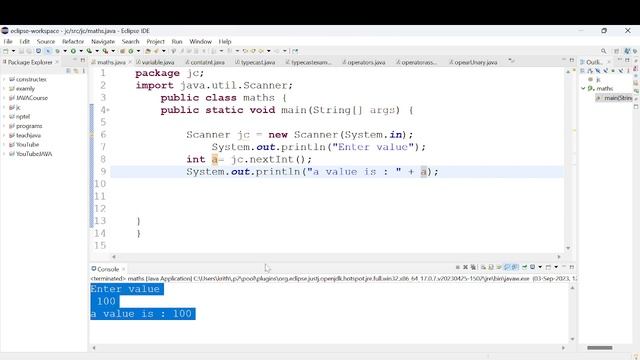Open the Run configurations dropdown arrow
Image resolution: width=640 pixels, height=360 pixels.
pos(81,51)
